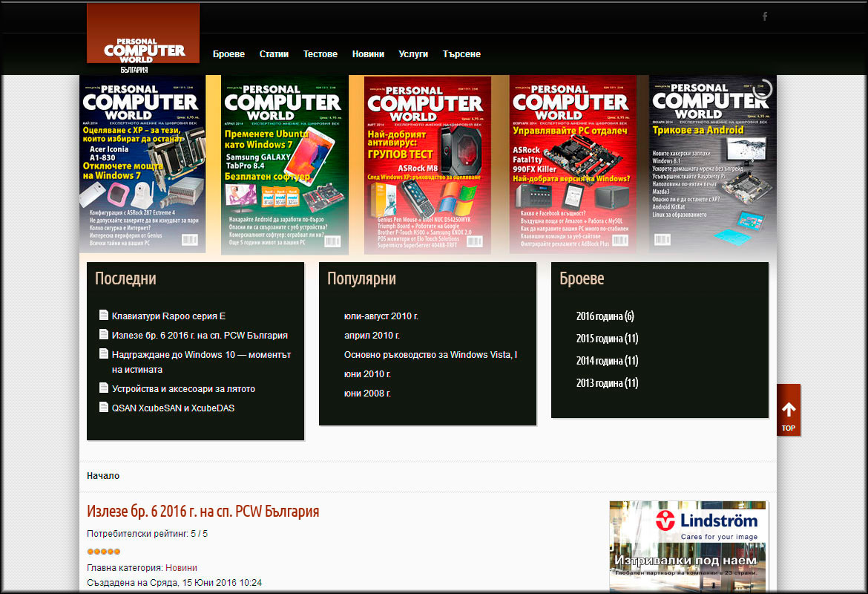Open the Търсене search page
This screenshot has height=594, width=868.
pos(461,54)
